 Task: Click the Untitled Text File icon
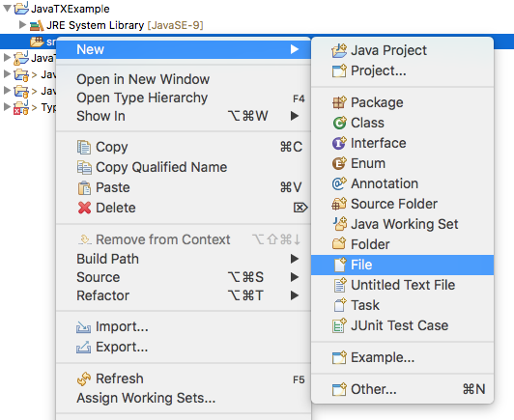pyautogui.click(x=340, y=285)
